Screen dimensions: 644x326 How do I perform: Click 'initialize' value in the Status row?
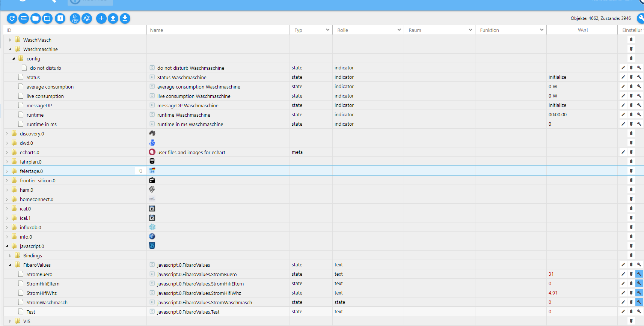click(557, 77)
